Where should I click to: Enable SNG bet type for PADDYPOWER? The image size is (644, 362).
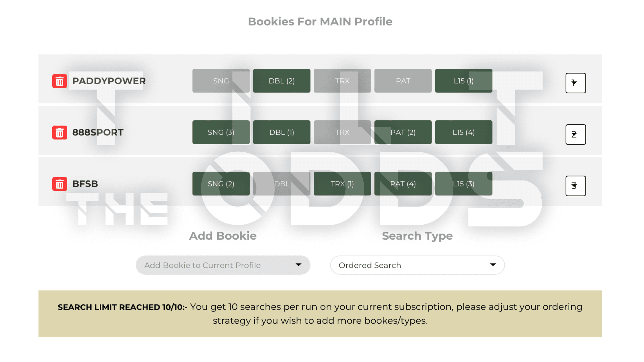(221, 81)
